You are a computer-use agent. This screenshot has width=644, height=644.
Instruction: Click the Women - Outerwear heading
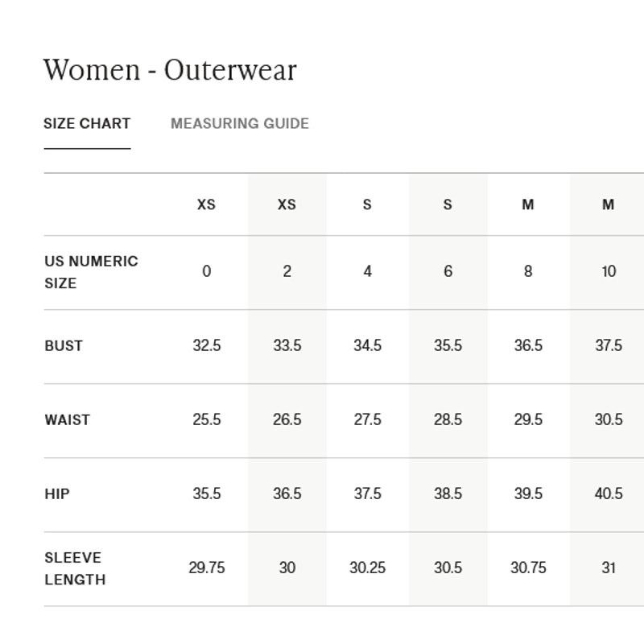(170, 70)
